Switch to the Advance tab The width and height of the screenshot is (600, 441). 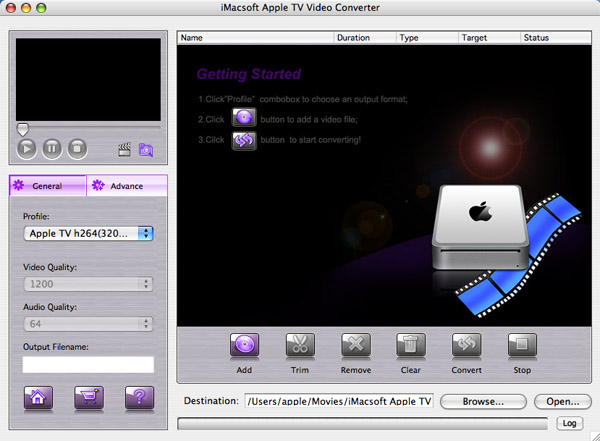coord(127,186)
